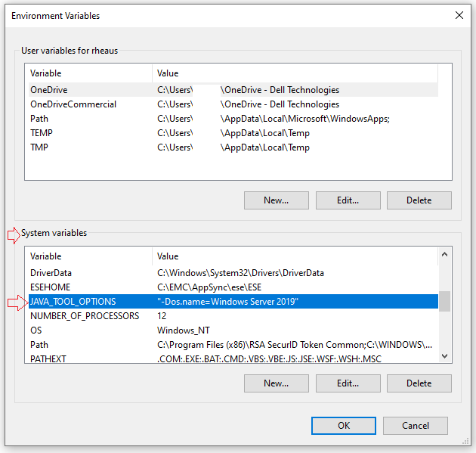Click Delete under System variables

419,383
